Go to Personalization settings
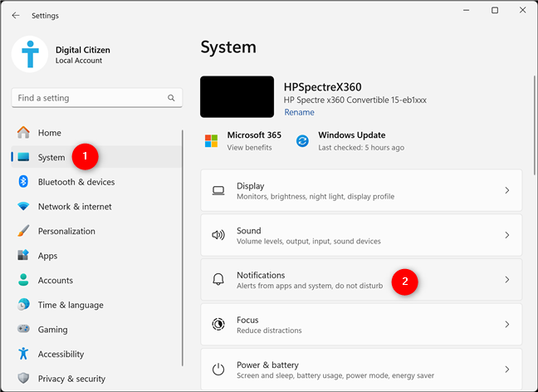This screenshot has height=392, width=538. pos(97,231)
